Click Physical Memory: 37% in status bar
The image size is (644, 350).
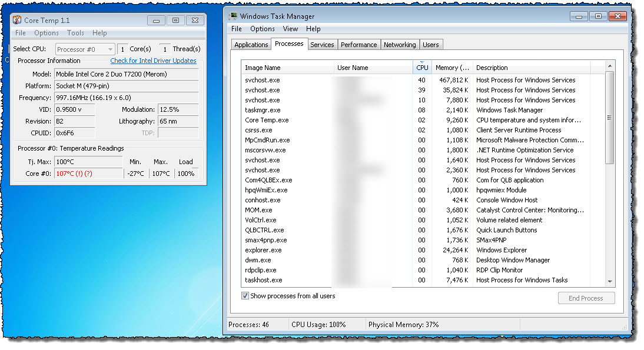[403, 325]
